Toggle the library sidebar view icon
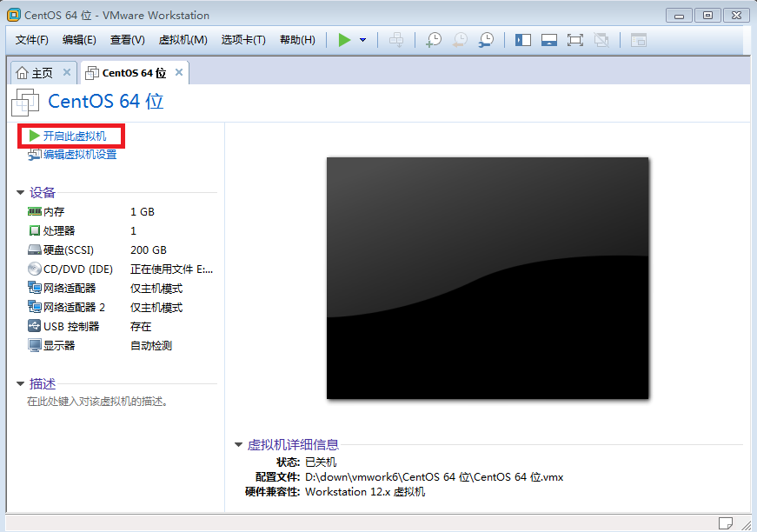757x532 pixels. click(x=523, y=40)
